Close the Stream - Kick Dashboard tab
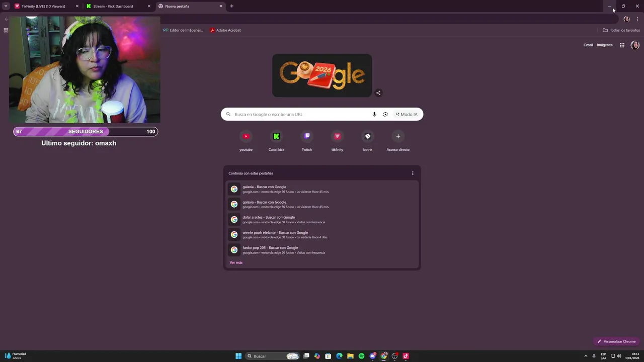The image size is (644, 362). point(149,6)
